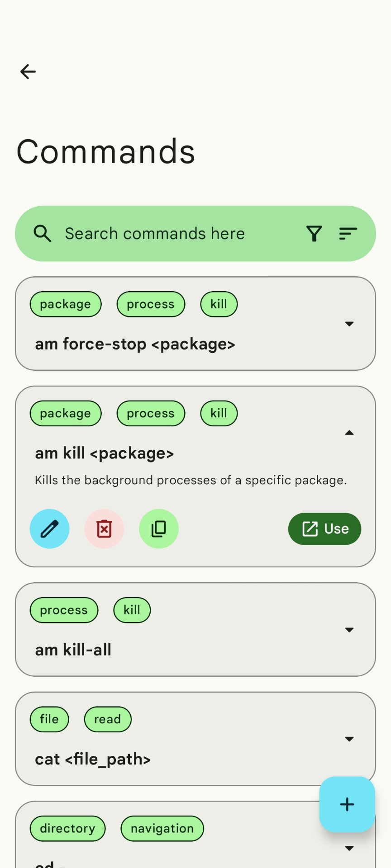Copy the am kill command with copy icon

click(159, 528)
